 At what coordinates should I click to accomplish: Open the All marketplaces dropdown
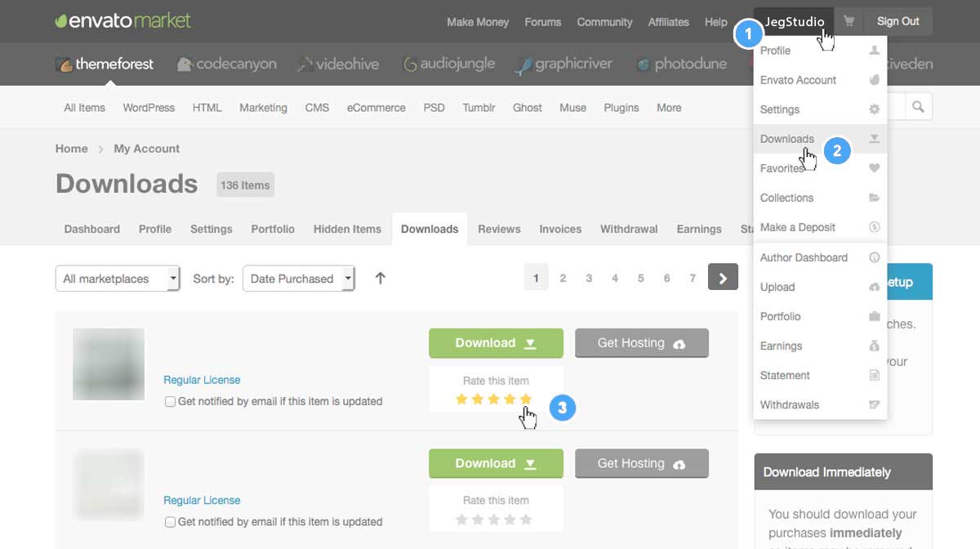click(x=118, y=279)
